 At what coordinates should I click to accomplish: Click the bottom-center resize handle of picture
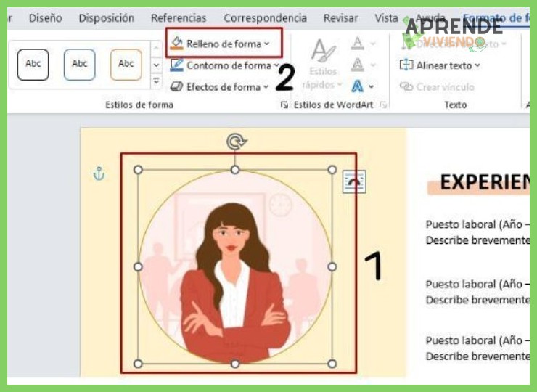click(x=235, y=364)
